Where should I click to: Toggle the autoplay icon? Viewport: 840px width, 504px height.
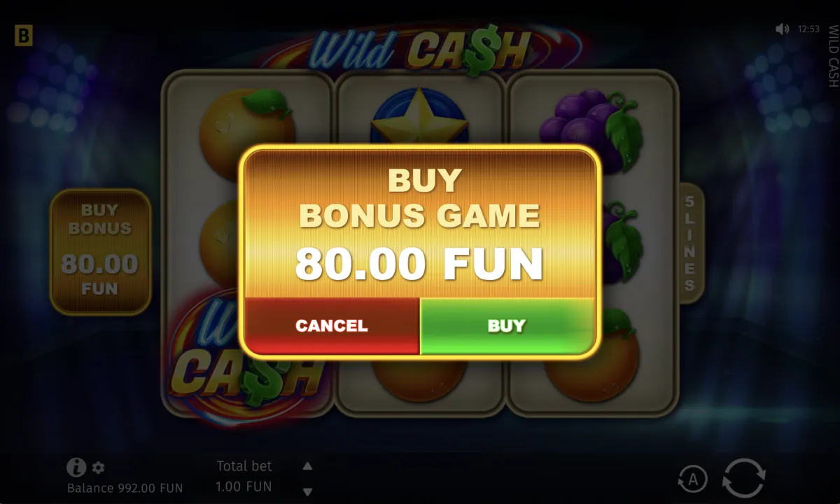[x=692, y=479]
